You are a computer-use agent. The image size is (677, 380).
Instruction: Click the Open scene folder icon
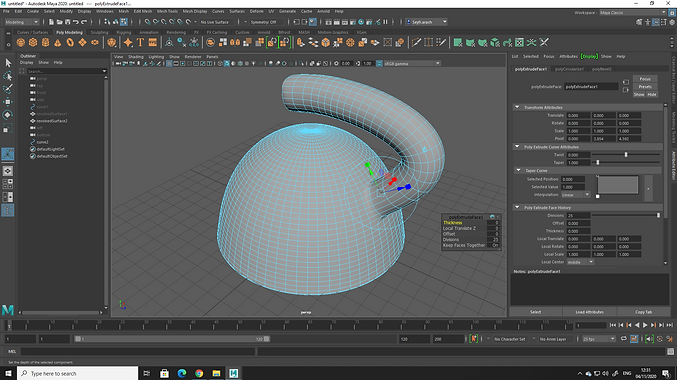[x=59, y=22]
